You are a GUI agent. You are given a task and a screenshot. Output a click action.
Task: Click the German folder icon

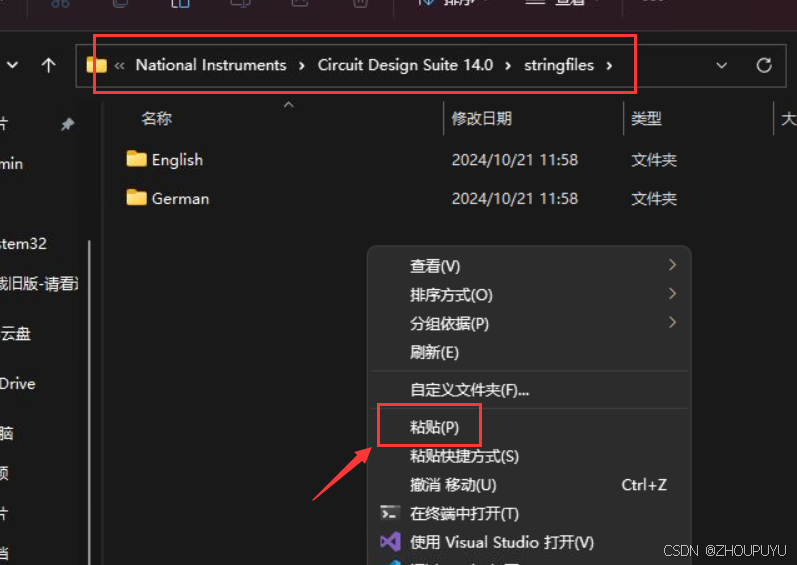click(x=136, y=197)
